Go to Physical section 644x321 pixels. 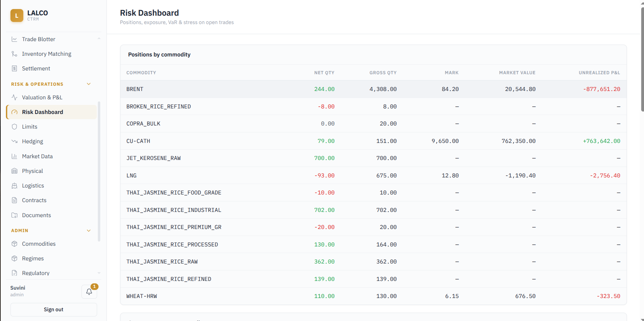point(52,171)
